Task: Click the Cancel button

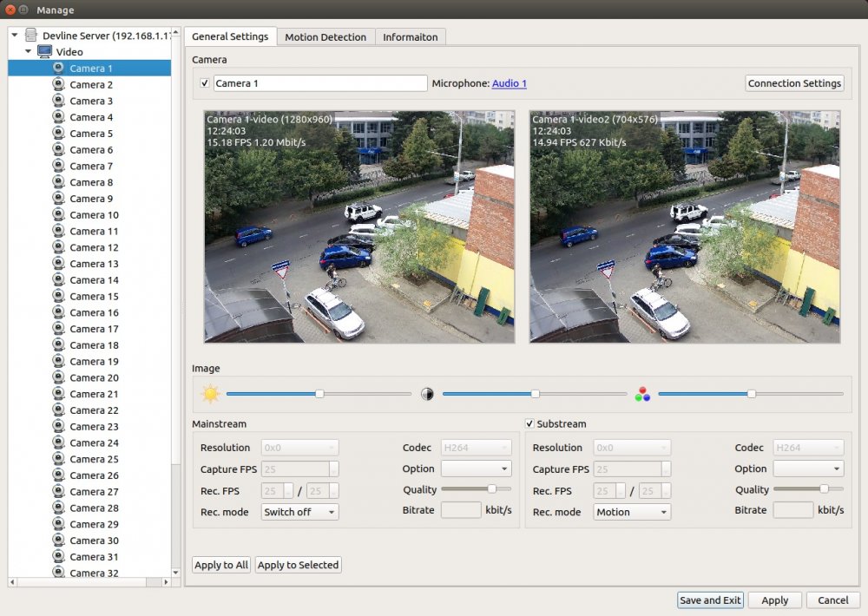Action: pos(832,600)
